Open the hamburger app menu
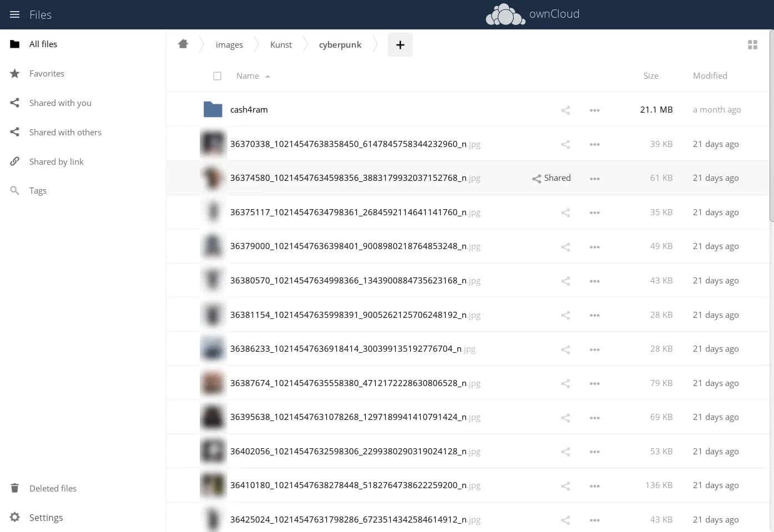Viewport: 774px width, 532px height. [15, 14]
